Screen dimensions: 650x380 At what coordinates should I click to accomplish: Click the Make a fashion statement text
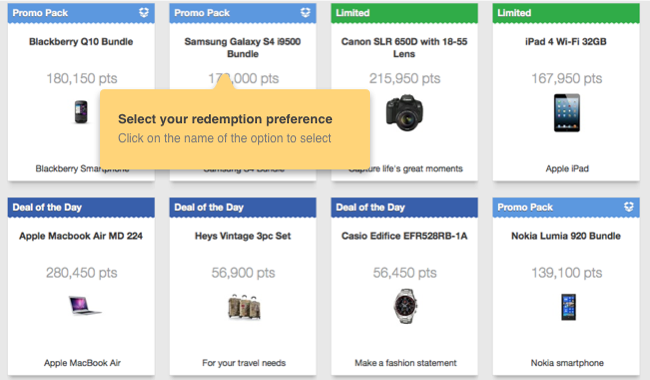tap(405, 363)
